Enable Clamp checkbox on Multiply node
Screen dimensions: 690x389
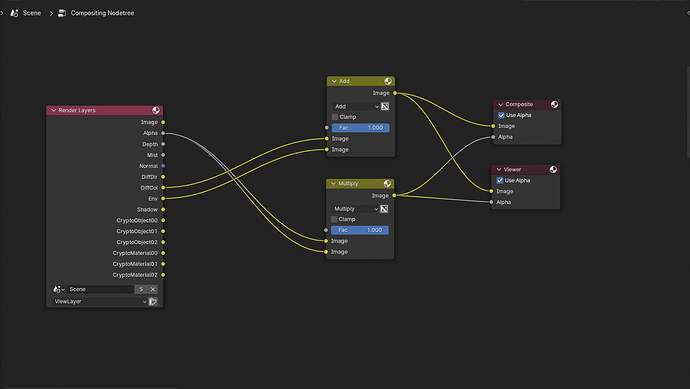click(x=334, y=219)
